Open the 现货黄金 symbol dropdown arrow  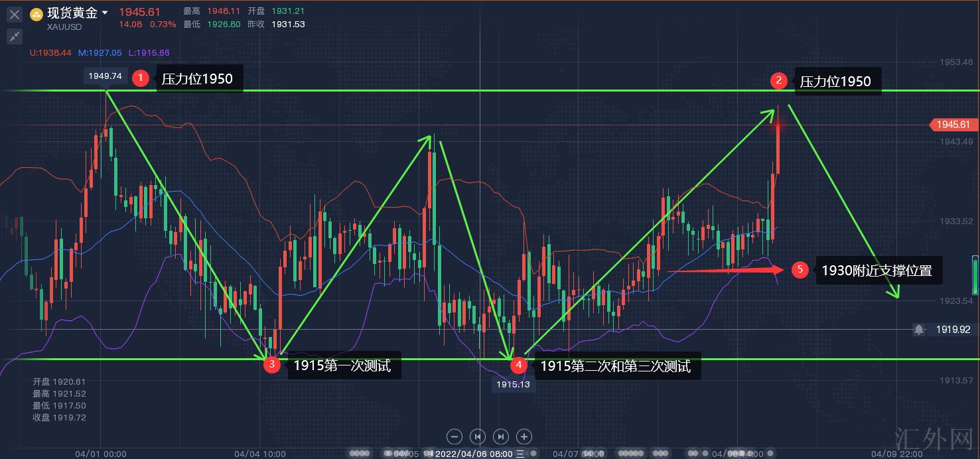pos(105,13)
